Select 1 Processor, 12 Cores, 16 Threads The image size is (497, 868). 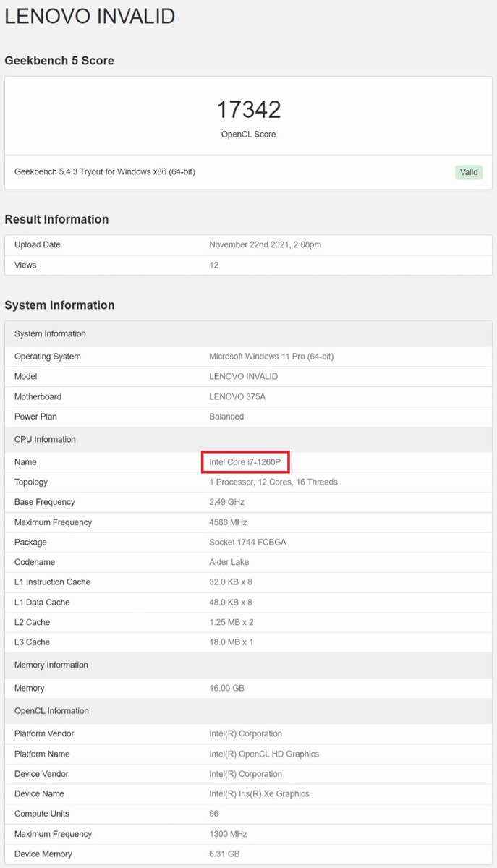pyautogui.click(x=273, y=482)
